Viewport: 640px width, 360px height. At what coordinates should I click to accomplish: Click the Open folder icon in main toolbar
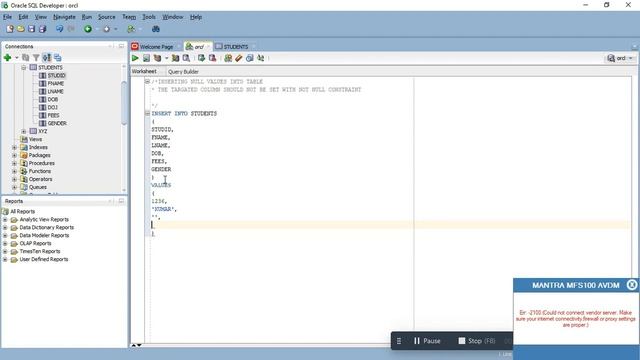(20, 29)
